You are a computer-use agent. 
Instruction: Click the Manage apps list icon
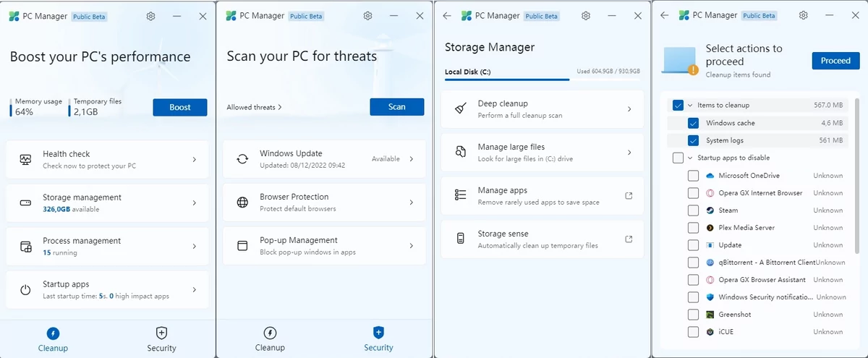tap(461, 195)
